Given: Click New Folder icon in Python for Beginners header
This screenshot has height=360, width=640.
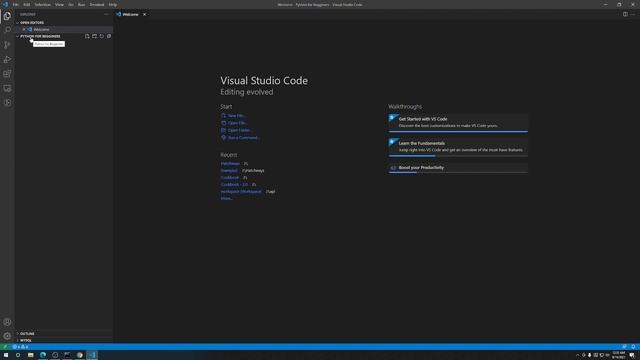Looking at the screenshot, I should (x=94, y=36).
